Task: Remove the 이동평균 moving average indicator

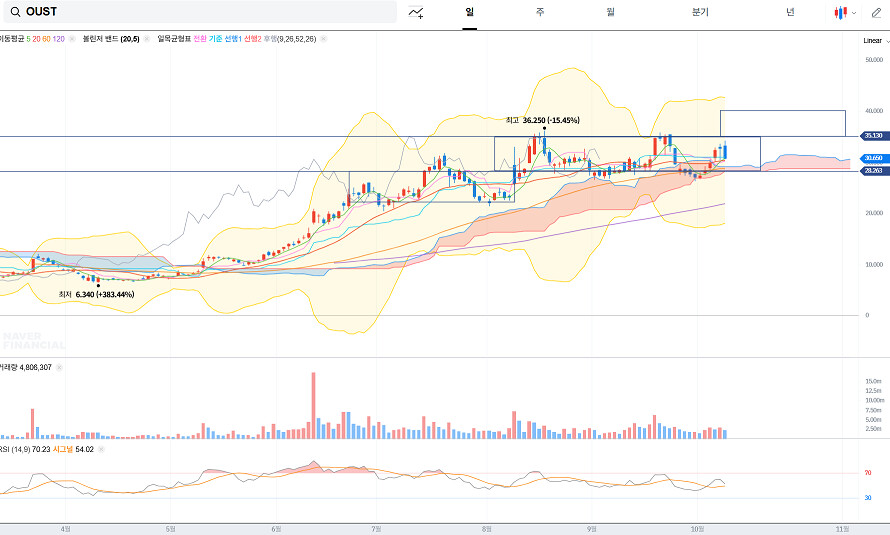Action: [x=72, y=39]
